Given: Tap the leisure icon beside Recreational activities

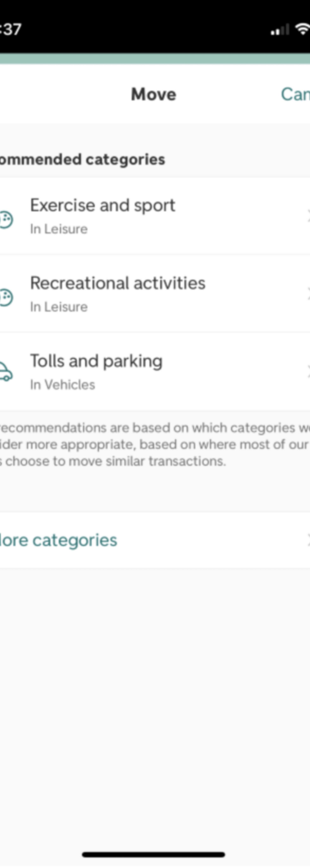Looking at the screenshot, I should [x=6, y=298].
